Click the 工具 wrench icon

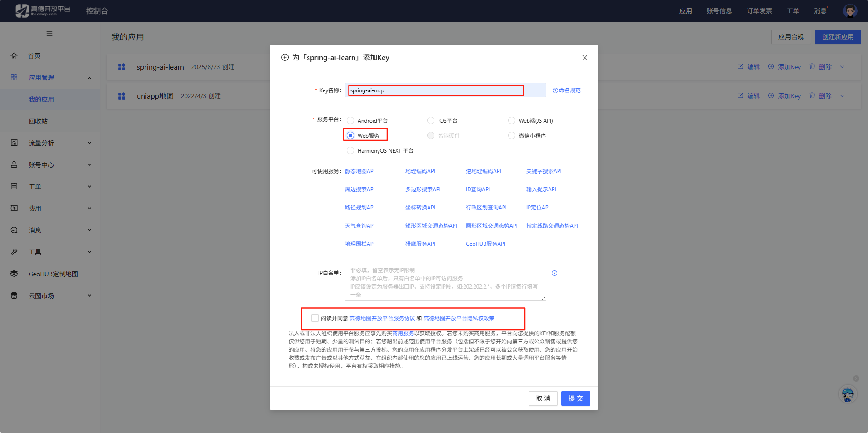coord(14,252)
